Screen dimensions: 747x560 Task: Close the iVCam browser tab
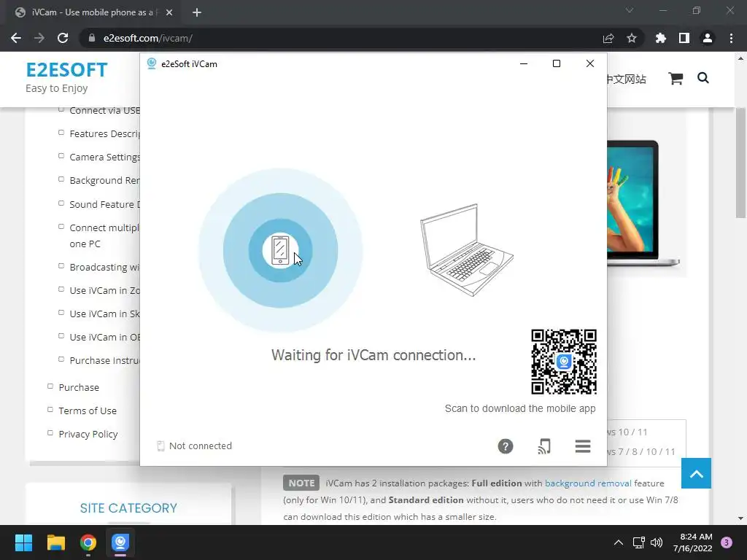pos(169,12)
